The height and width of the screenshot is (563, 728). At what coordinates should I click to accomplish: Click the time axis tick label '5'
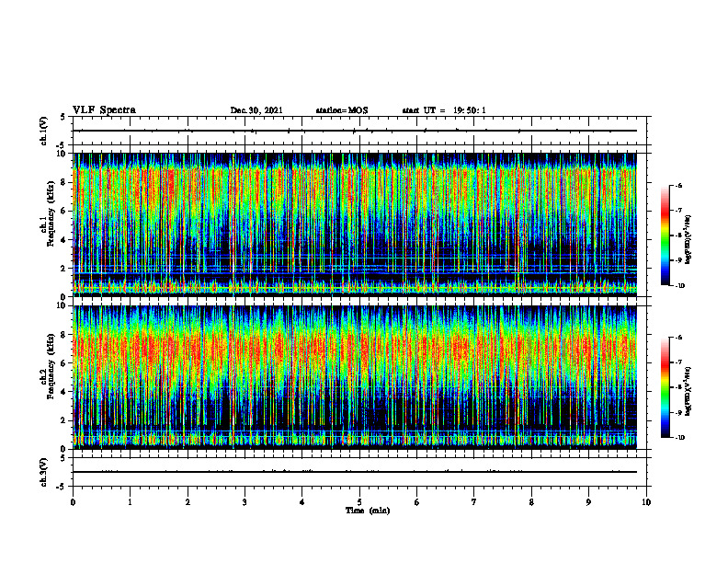(x=359, y=502)
